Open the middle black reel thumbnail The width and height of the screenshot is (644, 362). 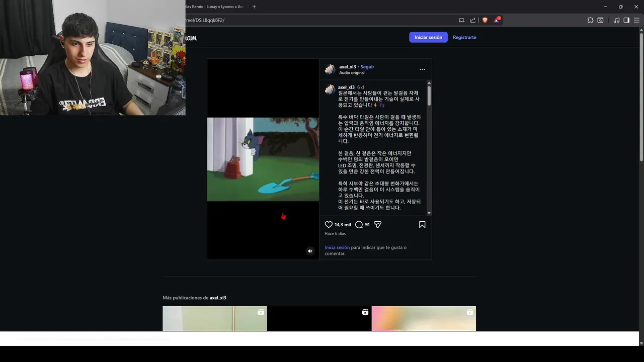[x=319, y=318]
